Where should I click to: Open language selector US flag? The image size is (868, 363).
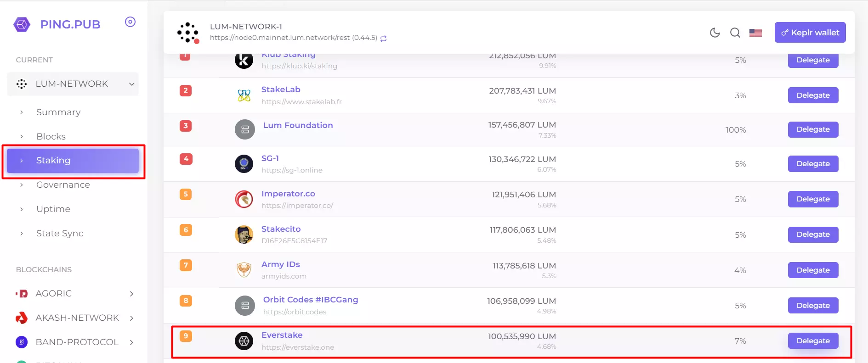click(x=755, y=33)
